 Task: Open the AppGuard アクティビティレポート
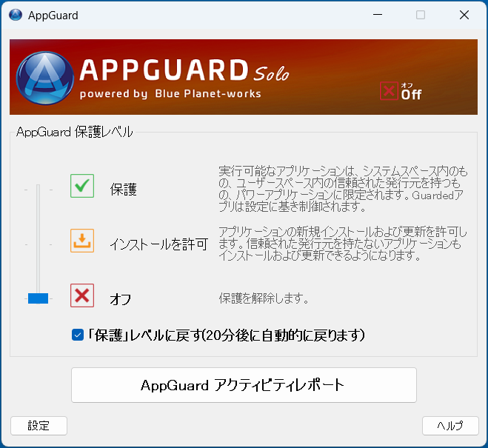244,385
